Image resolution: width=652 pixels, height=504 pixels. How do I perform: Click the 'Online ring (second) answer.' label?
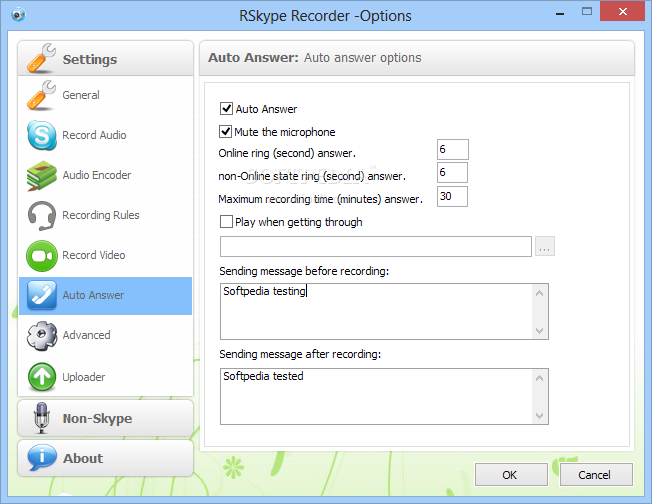click(287, 153)
